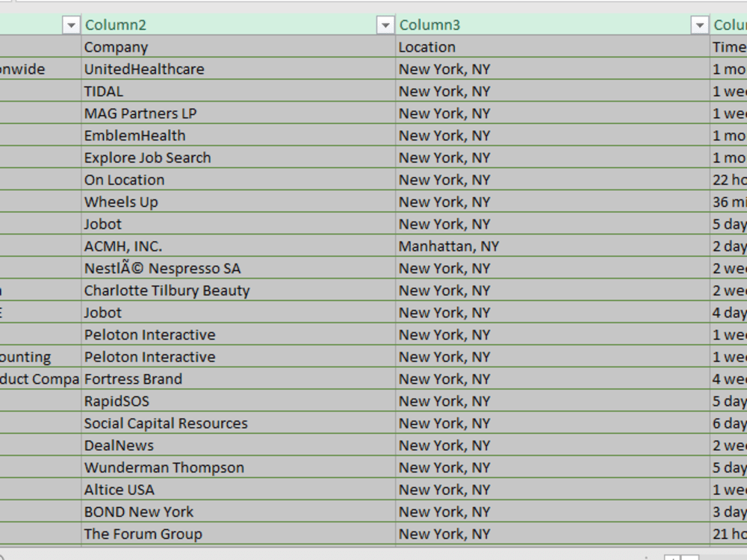Click the '4 day' time cell
Screen dimensions: 747x560
tap(729, 312)
